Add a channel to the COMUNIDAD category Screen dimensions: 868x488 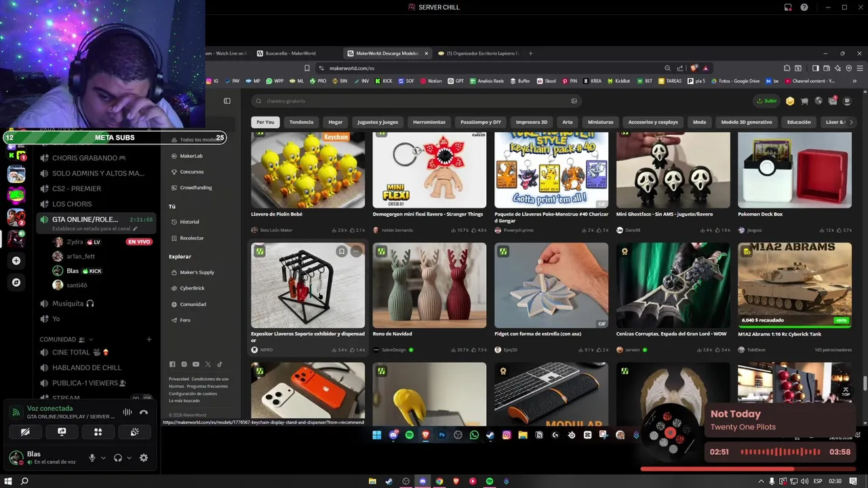pyautogui.click(x=149, y=340)
